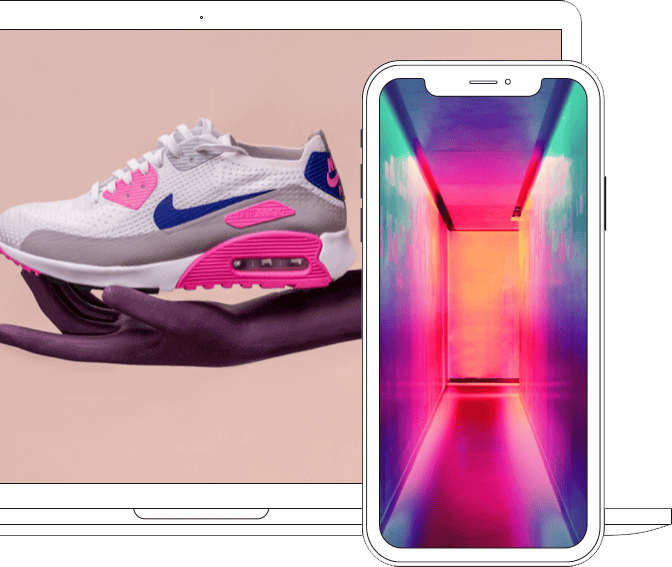Click the phone side power button

[x=605, y=203]
